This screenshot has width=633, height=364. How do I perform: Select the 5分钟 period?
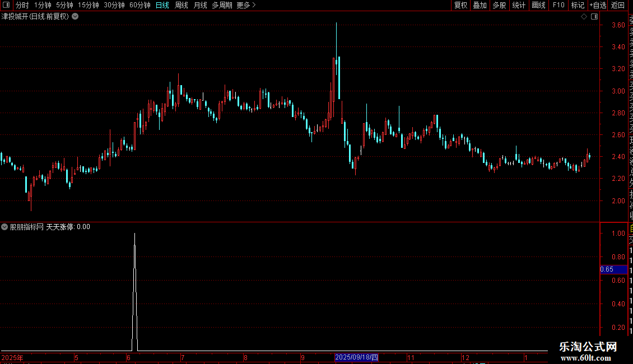click(64, 5)
